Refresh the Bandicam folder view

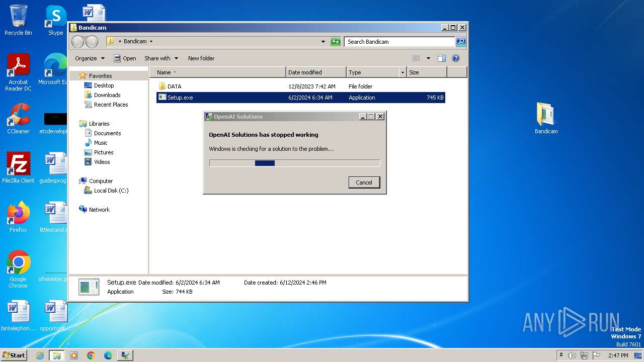click(336, 42)
